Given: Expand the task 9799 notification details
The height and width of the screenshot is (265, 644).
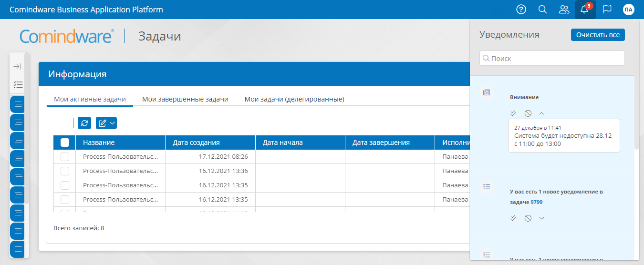Looking at the screenshot, I should pos(541,218).
